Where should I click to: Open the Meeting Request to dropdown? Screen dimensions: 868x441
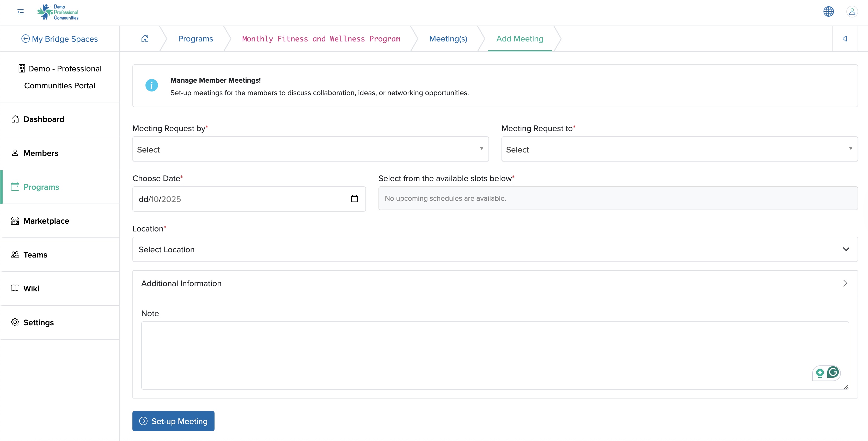(679, 149)
